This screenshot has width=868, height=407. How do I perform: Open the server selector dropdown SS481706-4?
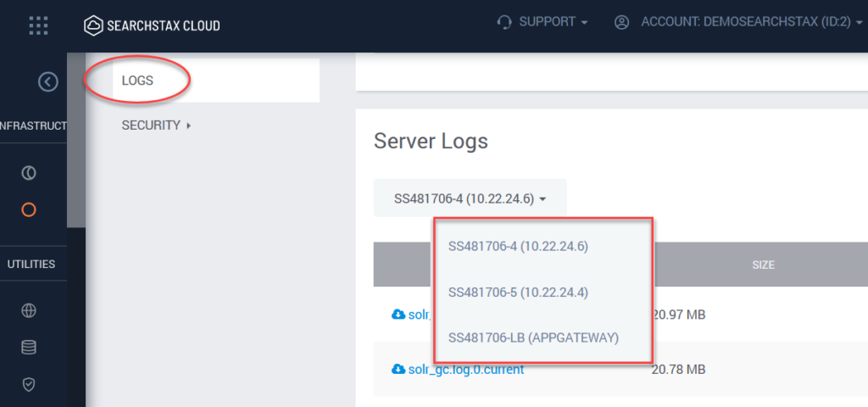pos(470,198)
